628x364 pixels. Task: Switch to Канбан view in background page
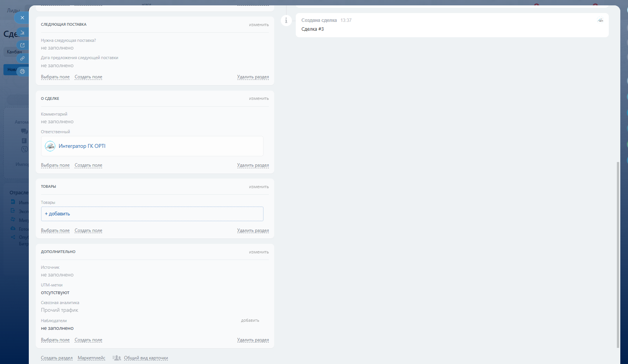pos(14,52)
